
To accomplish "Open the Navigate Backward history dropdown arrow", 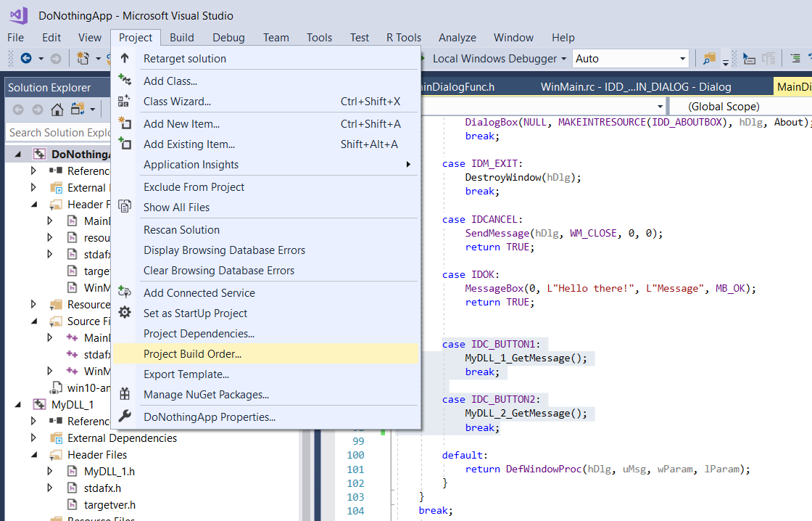I will tap(41, 59).
